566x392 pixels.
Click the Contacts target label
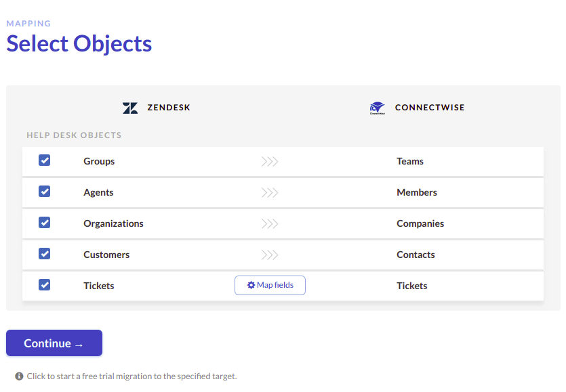click(x=416, y=255)
